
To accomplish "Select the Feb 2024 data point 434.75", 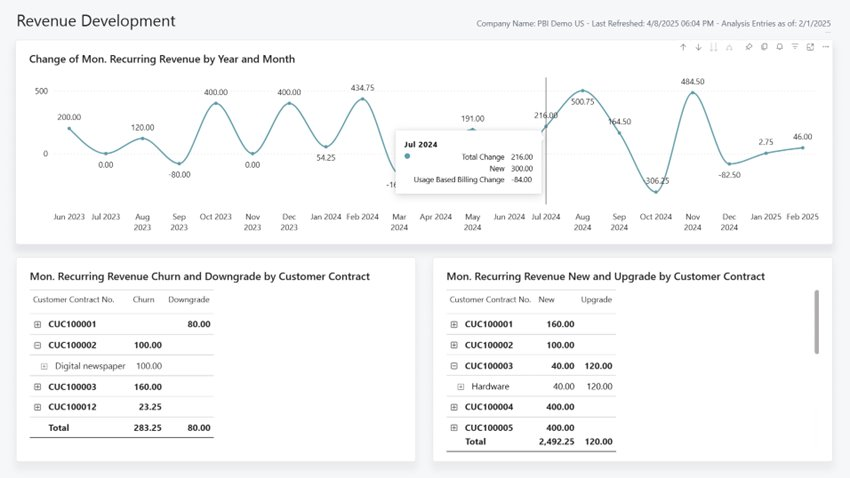I will pos(363,99).
